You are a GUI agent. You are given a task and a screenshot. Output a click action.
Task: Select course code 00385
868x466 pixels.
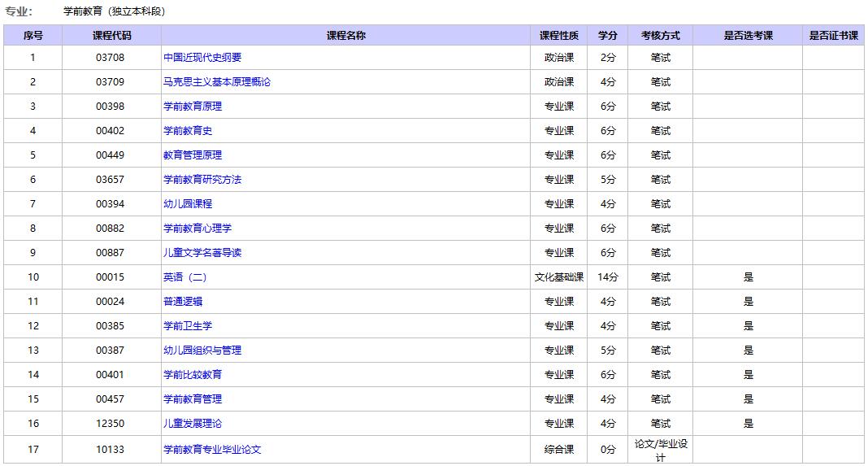coord(111,326)
